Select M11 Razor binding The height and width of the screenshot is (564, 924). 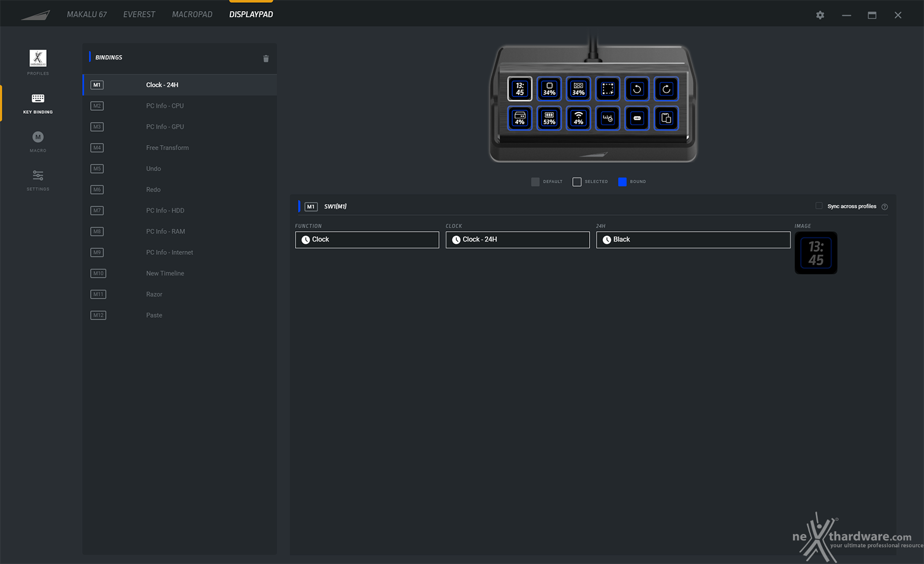(x=180, y=294)
